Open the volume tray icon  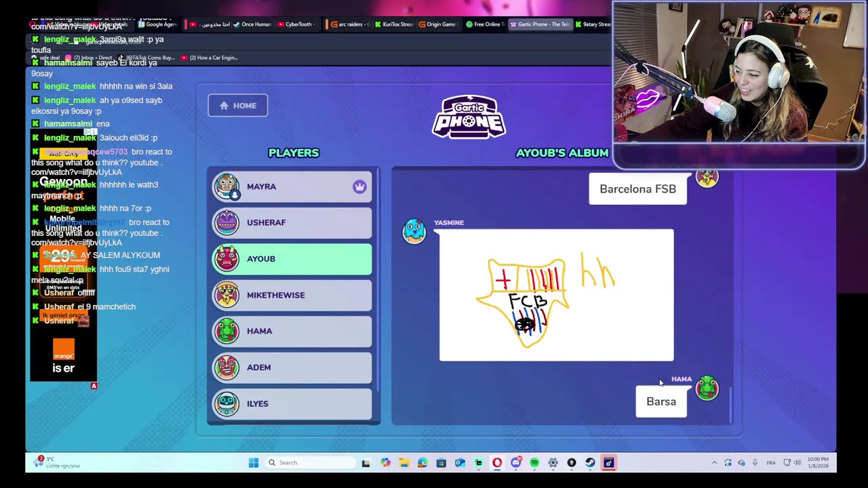797,463
